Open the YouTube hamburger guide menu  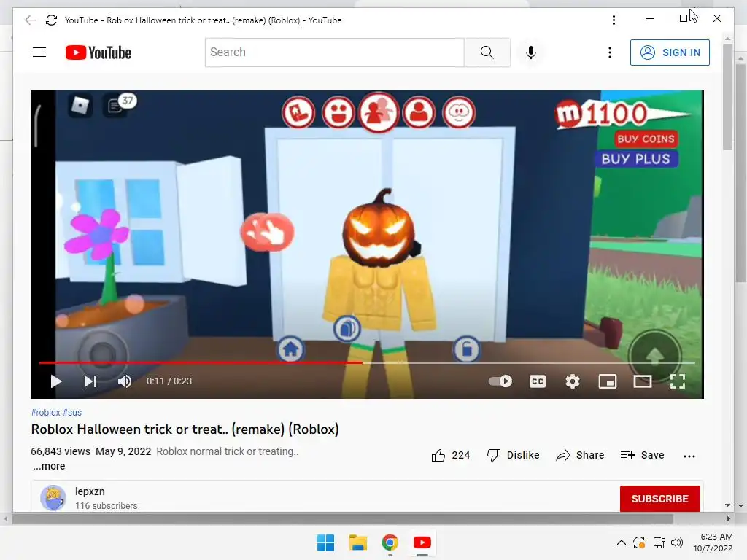pyautogui.click(x=39, y=52)
